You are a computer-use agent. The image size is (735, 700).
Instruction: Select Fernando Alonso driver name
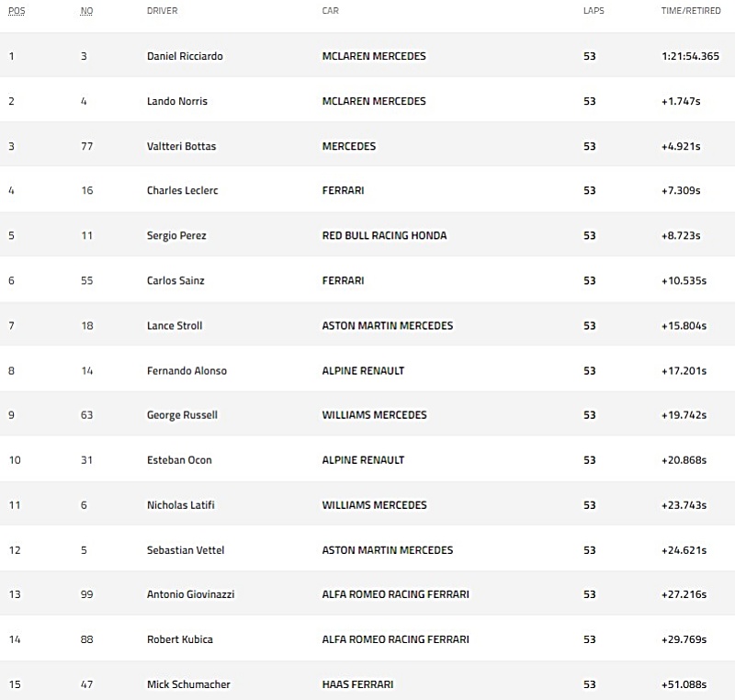pos(187,370)
